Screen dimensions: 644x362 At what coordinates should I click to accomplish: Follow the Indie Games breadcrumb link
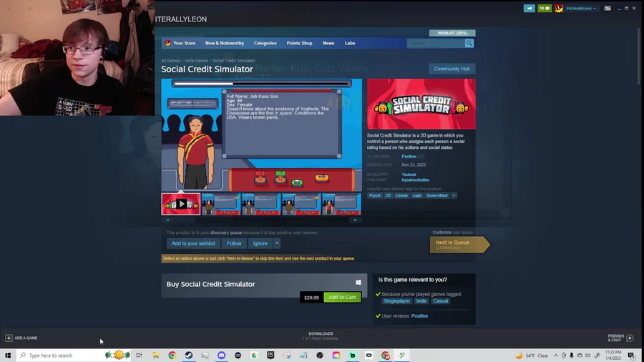[x=196, y=60]
